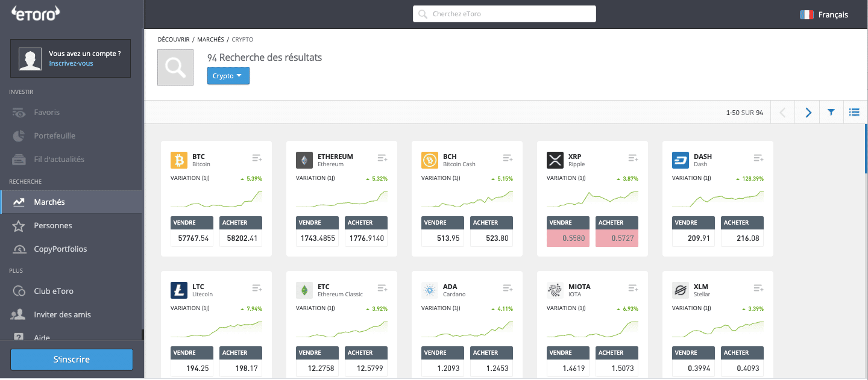Add XRP to watchlist icon
This screenshot has height=380, width=868.
[633, 158]
